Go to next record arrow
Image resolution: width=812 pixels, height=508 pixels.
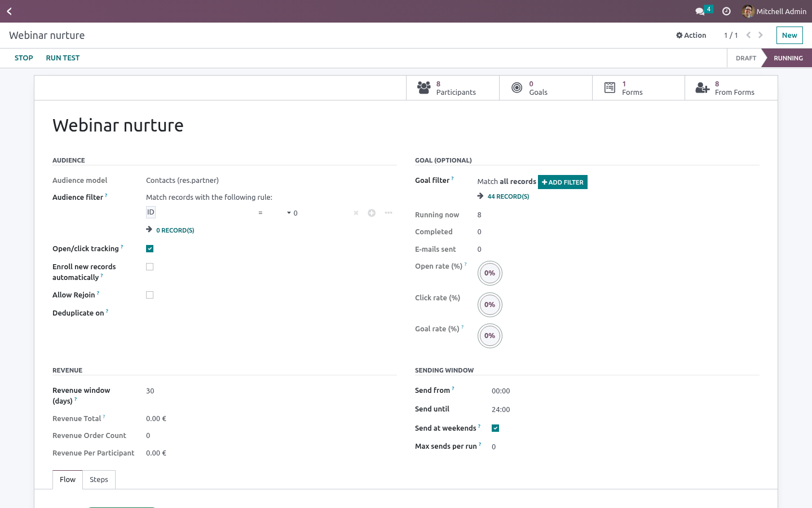click(x=761, y=35)
